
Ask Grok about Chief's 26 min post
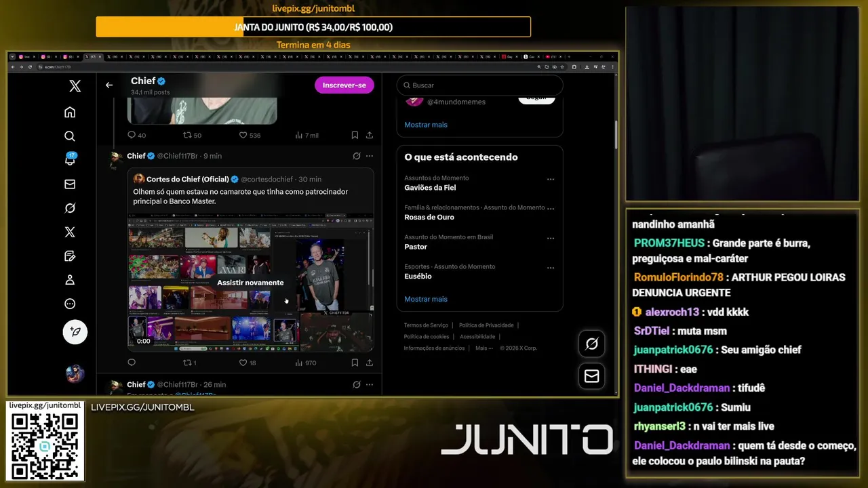(356, 384)
